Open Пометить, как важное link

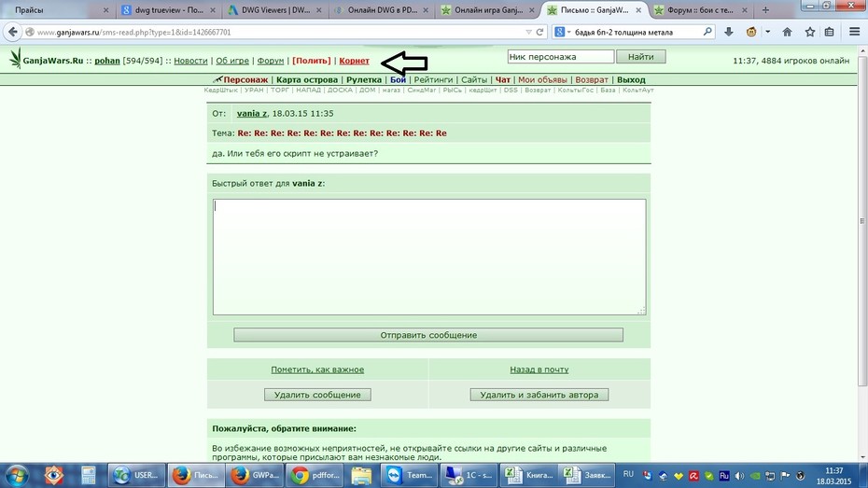[x=317, y=369]
